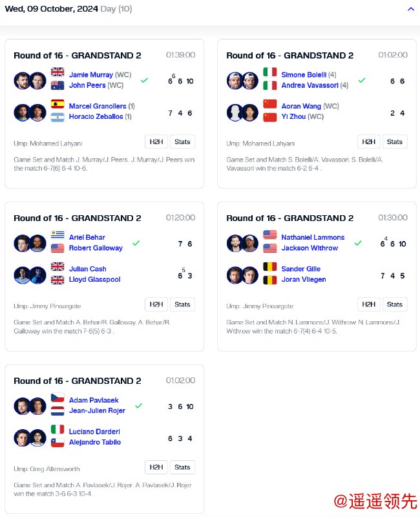
Task: Click the Chile flag beside Alejandro Tabilo
Action: 58,441
